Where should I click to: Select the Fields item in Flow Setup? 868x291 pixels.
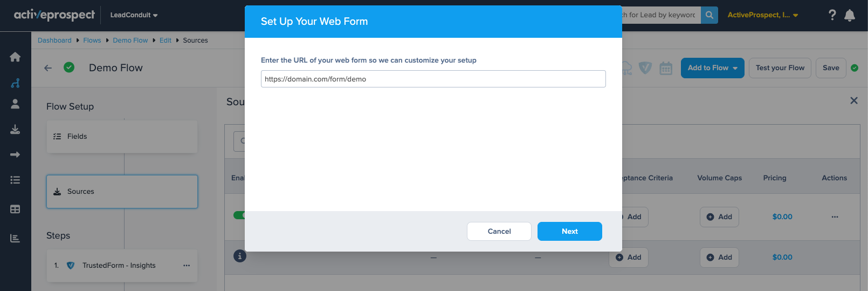(122, 137)
